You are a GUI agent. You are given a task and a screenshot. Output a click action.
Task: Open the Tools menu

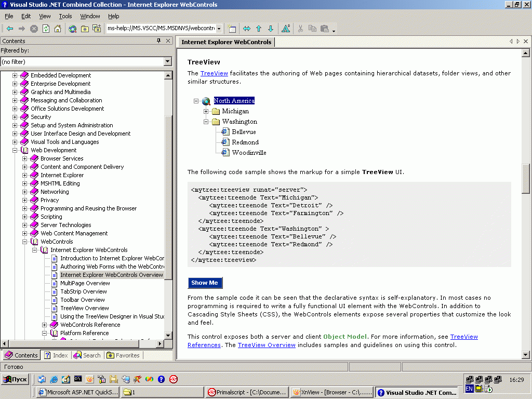(x=65, y=16)
